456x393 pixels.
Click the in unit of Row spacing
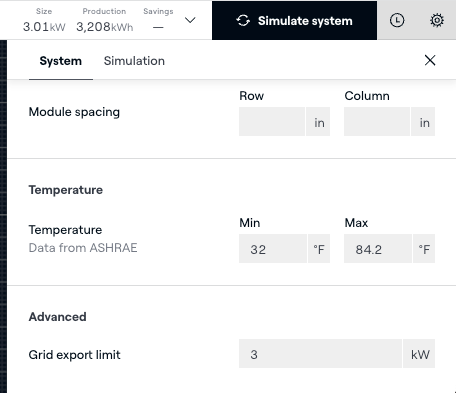318,122
